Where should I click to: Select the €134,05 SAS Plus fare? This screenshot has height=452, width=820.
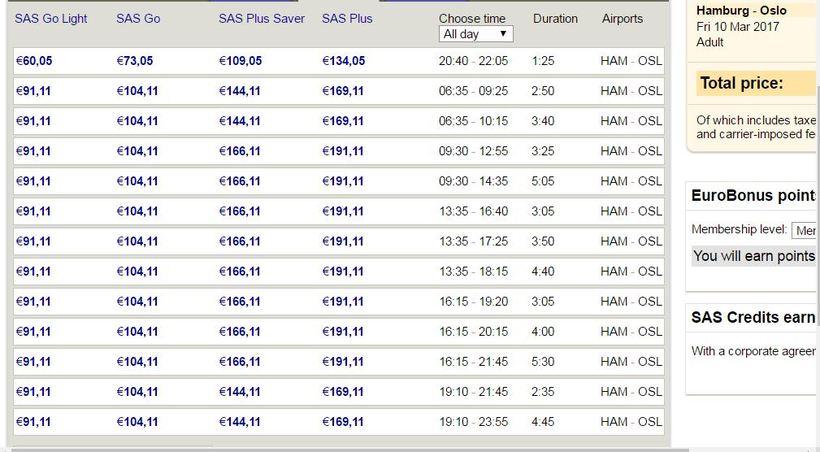pyautogui.click(x=343, y=61)
